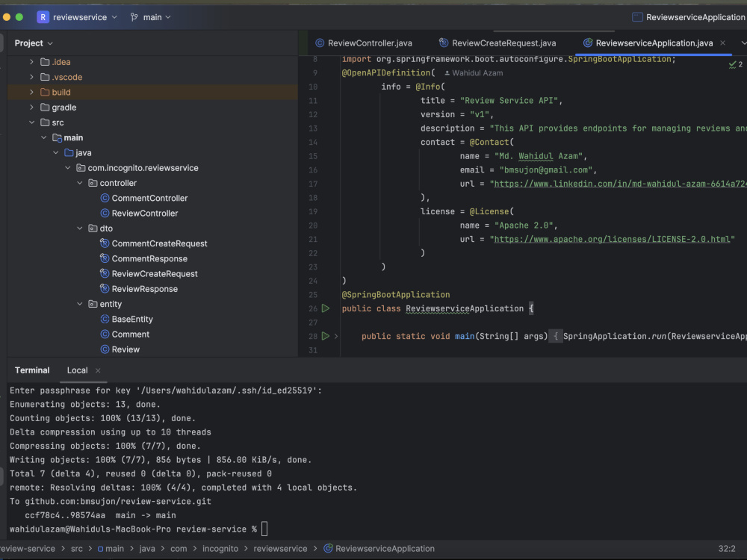Collapse the entity package
This screenshot has width=747, height=560.
click(x=80, y=305)
